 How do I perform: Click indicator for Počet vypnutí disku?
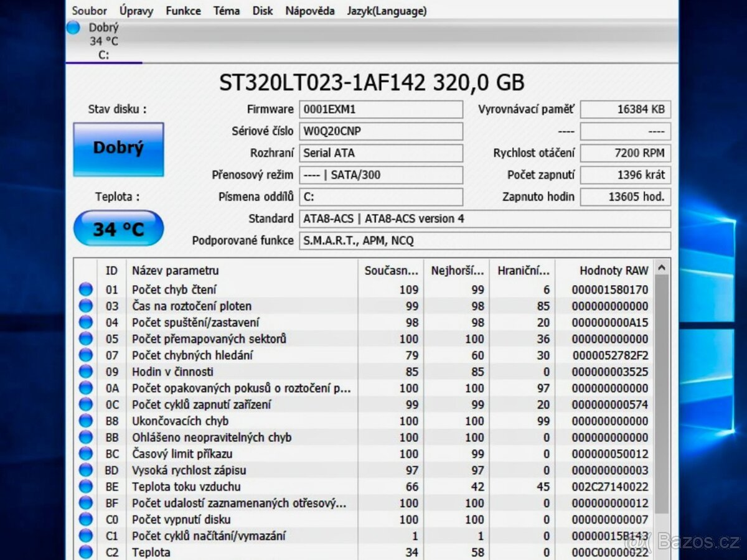(85, 519)
